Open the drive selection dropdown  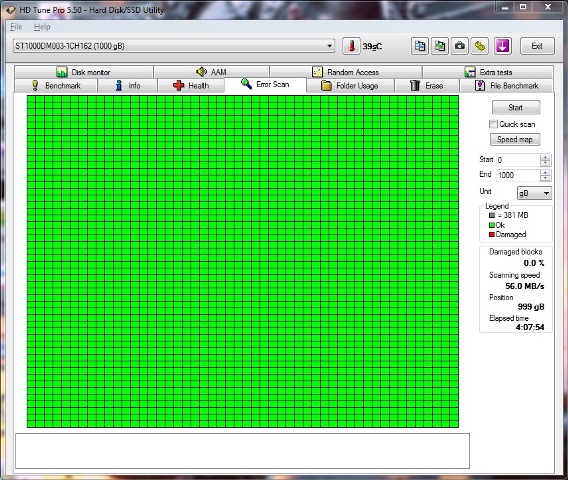[x=174, y=46]
